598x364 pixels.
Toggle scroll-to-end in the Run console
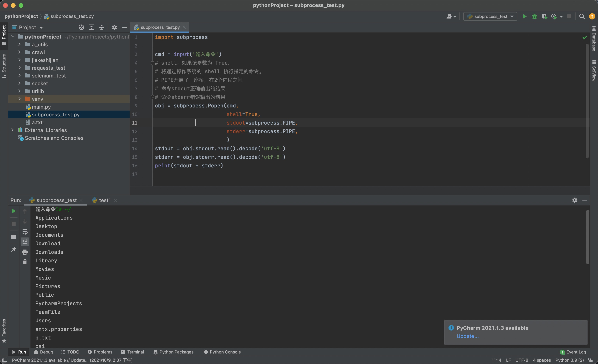tap(25, 242)
